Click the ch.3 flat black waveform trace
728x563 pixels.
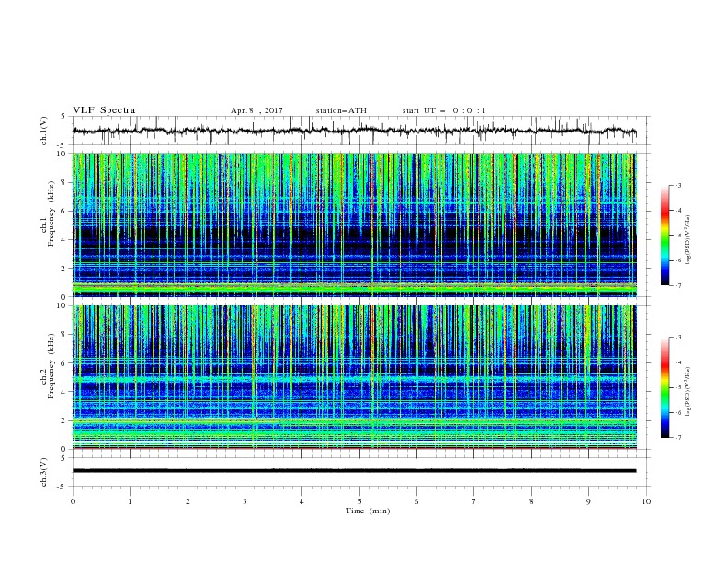click(354, 471)
